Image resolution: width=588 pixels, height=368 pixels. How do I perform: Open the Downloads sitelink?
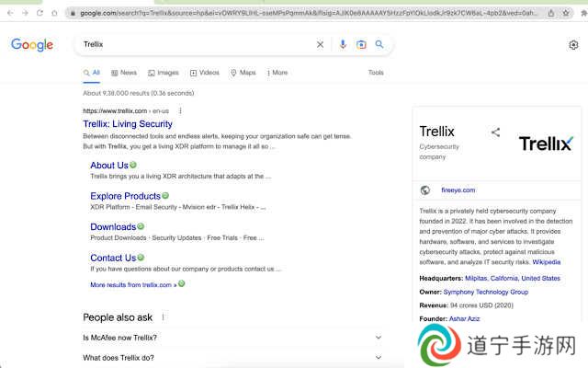(113, 227)
